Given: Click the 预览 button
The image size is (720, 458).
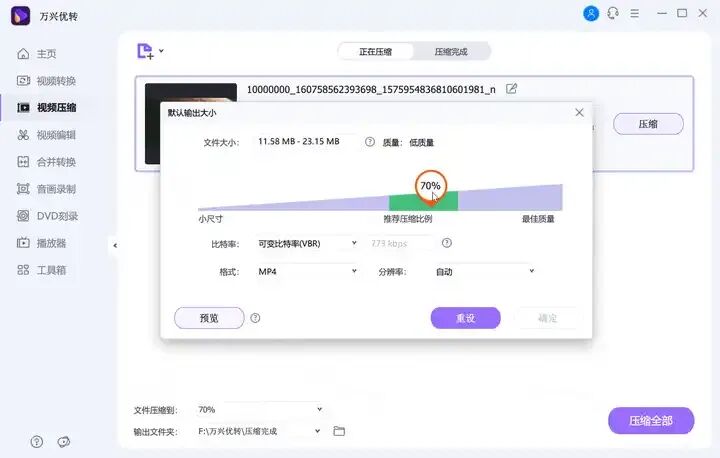Looking at the screenshot, I should point(209,318).
